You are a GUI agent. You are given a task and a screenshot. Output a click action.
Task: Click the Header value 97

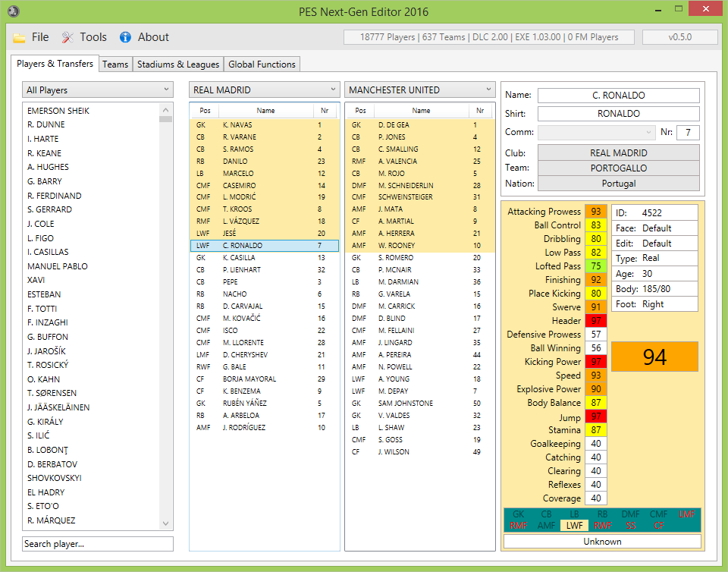click(596, 320)
